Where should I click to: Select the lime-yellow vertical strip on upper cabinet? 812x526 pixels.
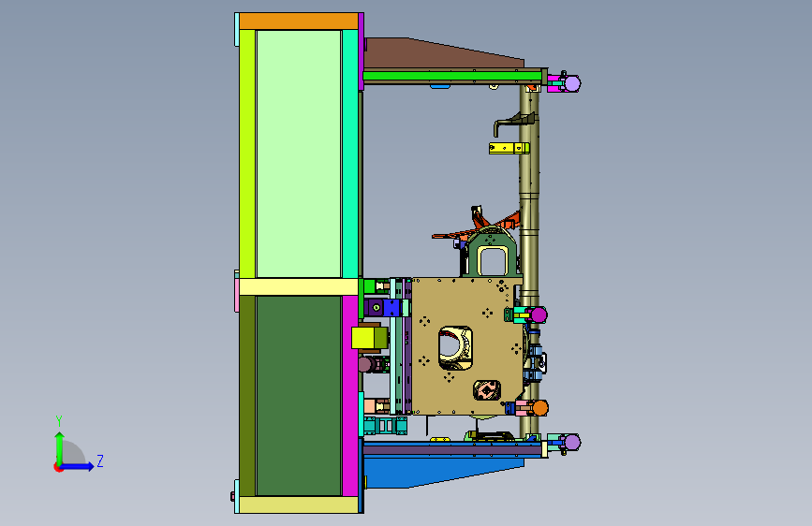(247, 153)
